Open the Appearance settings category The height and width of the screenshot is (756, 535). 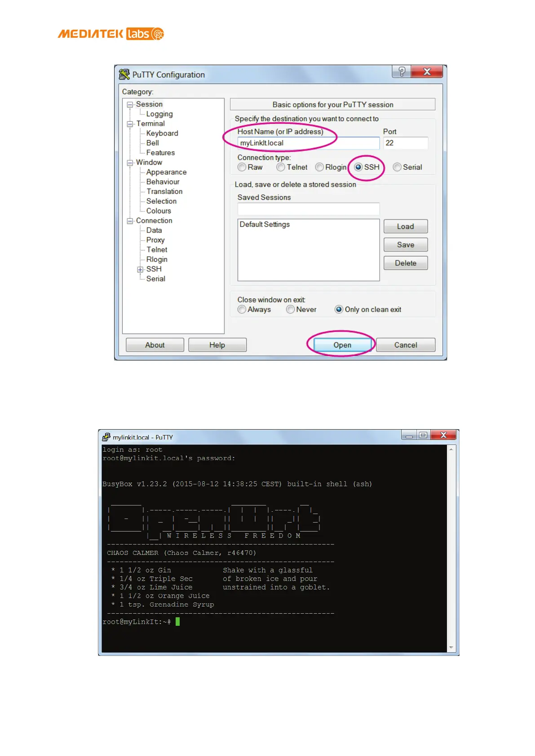tap(166, 172)
